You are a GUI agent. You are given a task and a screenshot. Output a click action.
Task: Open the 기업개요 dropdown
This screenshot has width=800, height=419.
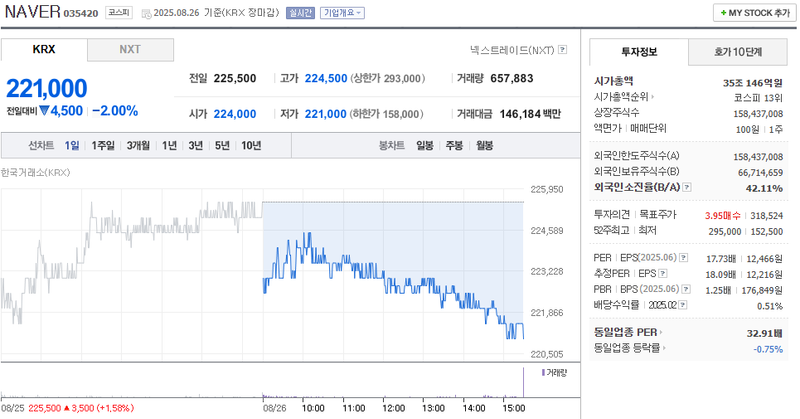[x=342, y=13]
